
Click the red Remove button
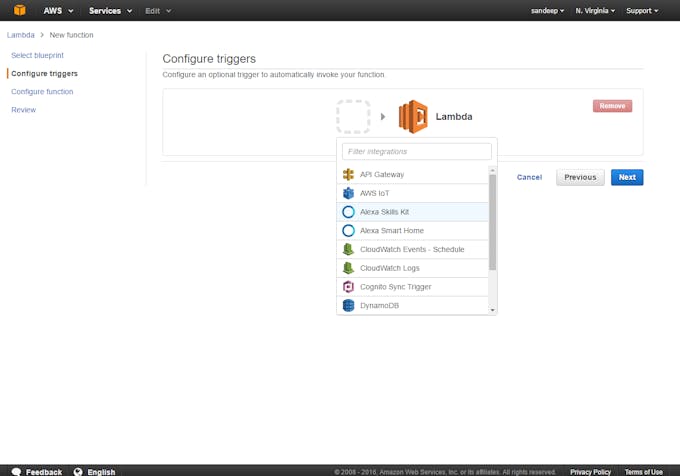(612, 106)
